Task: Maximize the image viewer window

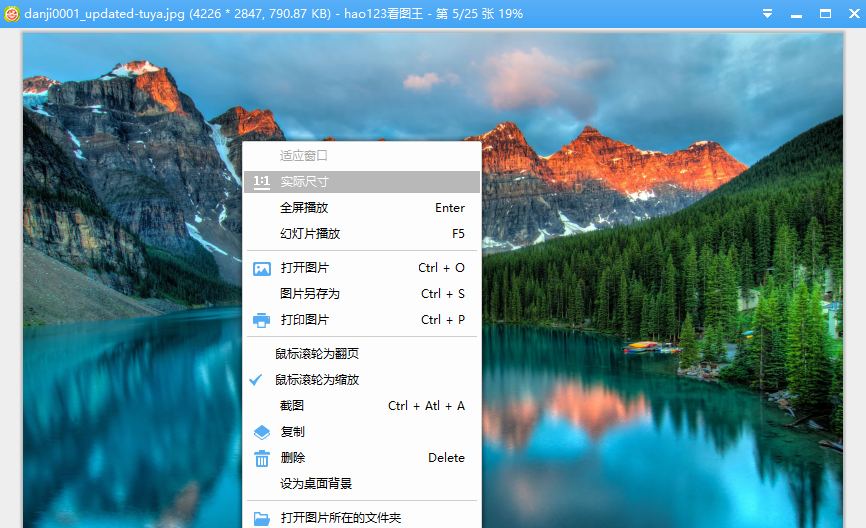Action: point(825,14)
